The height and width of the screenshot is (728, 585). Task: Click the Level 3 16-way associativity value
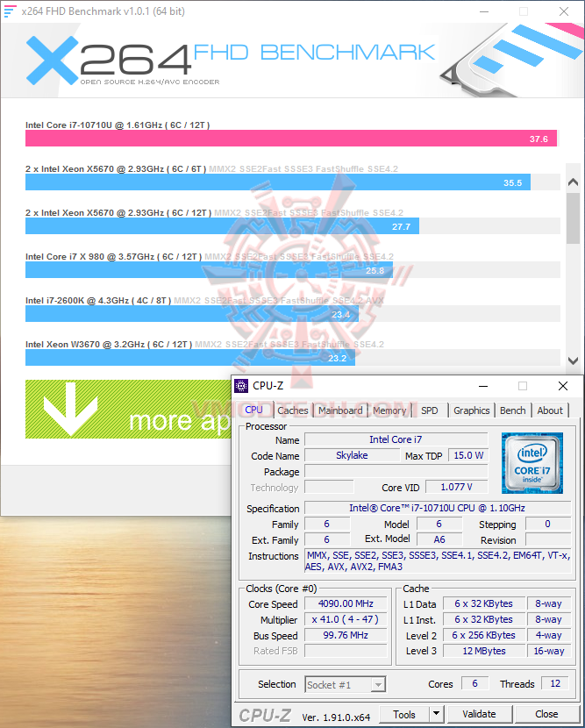548,651
